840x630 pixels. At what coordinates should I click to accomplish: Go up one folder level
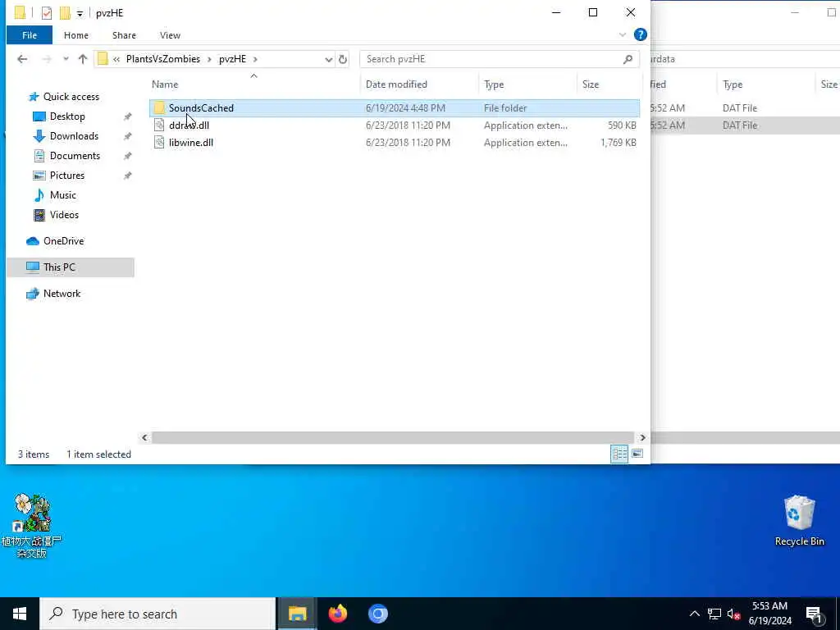tap(83, 59)
